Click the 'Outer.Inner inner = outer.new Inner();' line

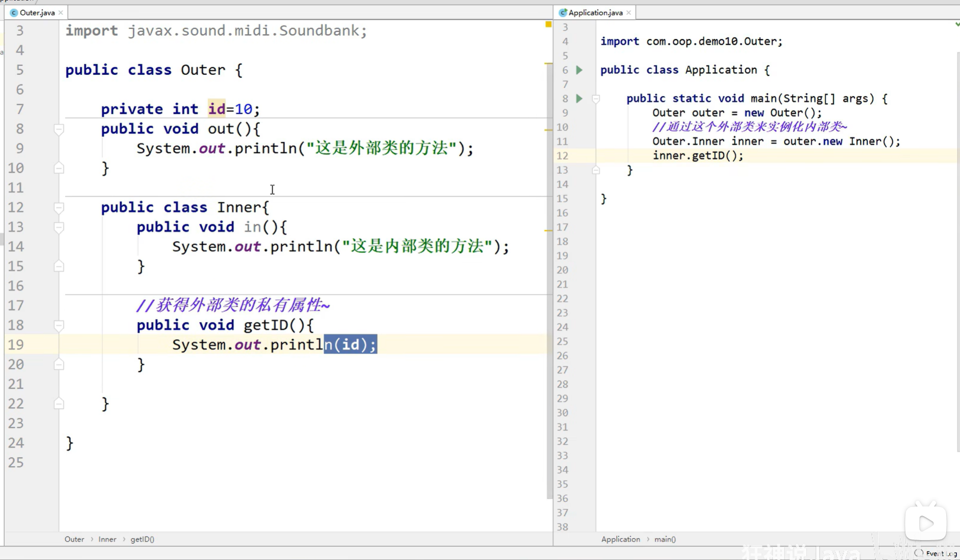pyautogui.click(x=777, y=141)
